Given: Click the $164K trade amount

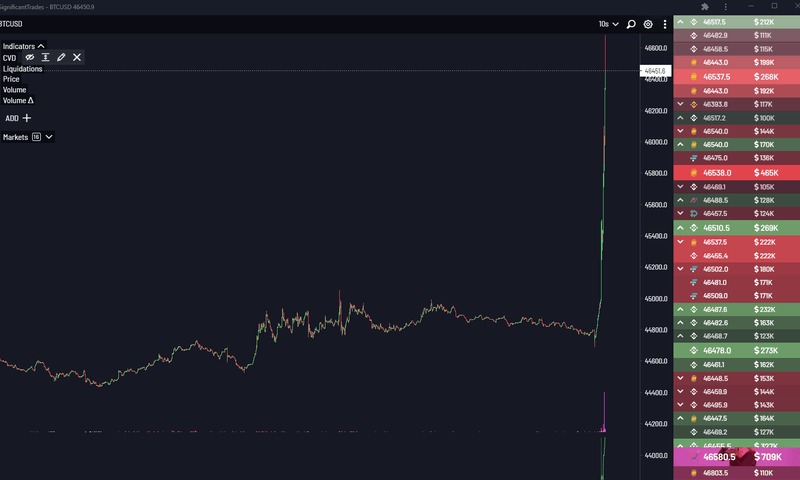Looking at the screenshot, I should 764,418.
